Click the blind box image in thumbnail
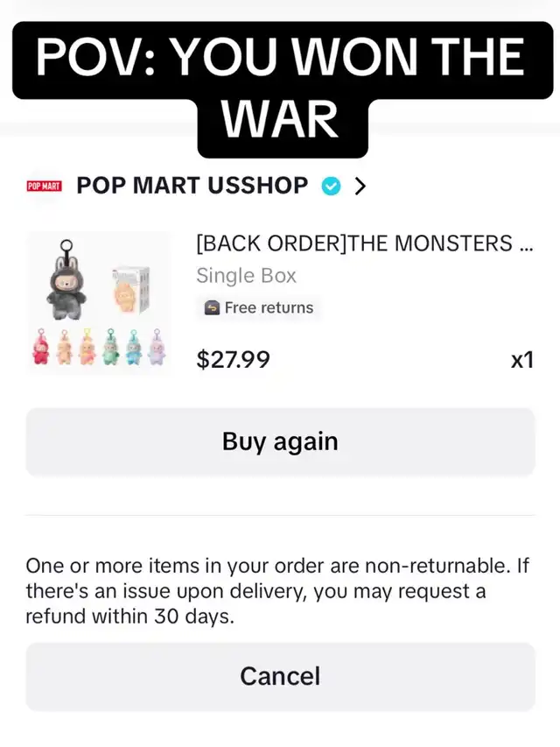The image size is (560, 747). pyautogui.click(x=130, y=291)
